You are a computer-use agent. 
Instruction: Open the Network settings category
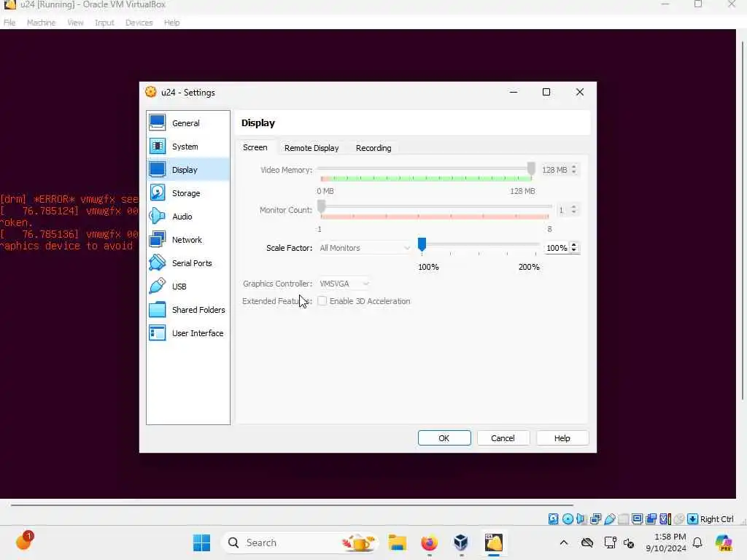pos(188,239)
